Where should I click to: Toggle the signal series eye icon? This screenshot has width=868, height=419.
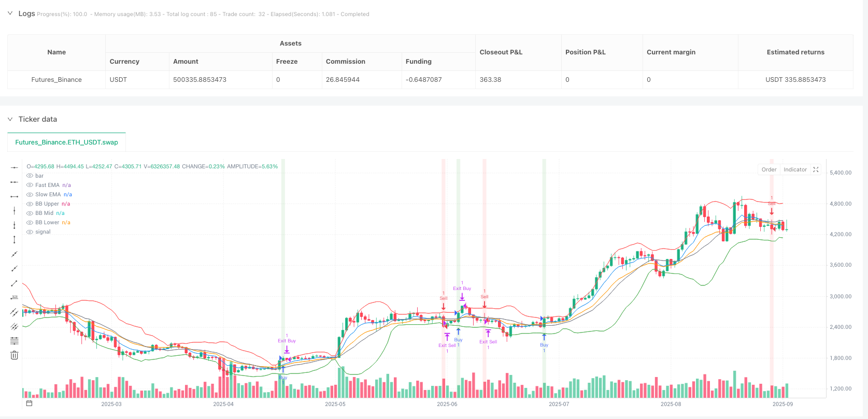[x=30, y=232]
